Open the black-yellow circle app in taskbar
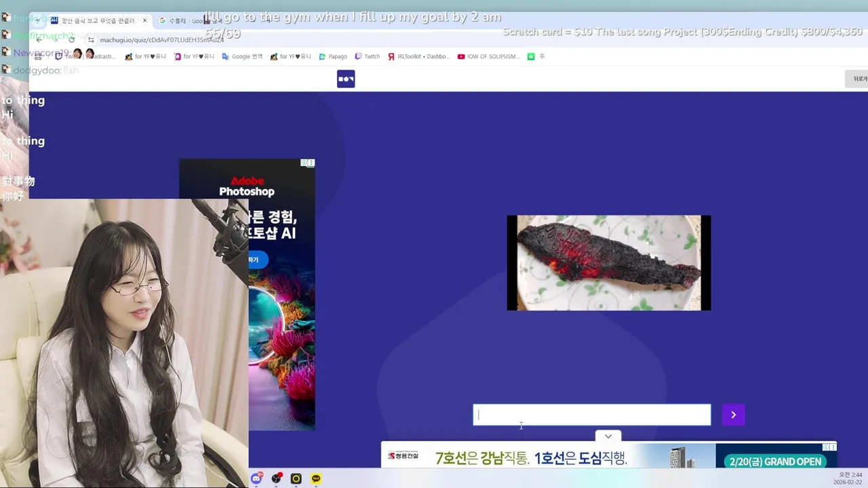The height and width of the screenshot is (488, 868). (x=296, y=479)
